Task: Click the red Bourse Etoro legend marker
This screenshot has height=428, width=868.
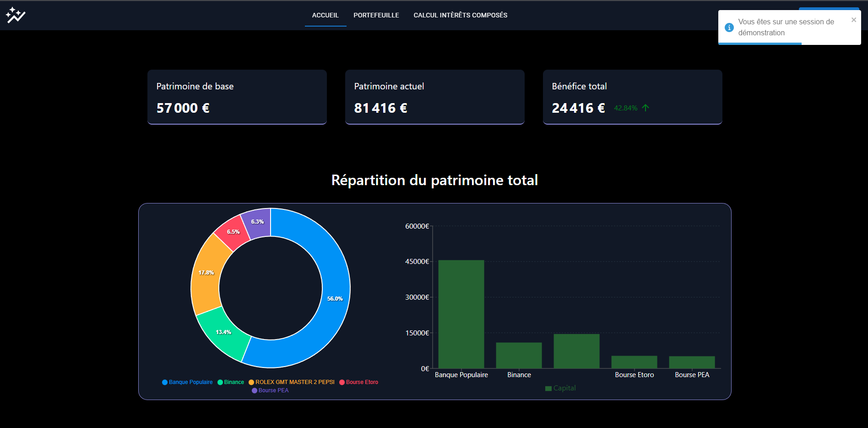Action: 342,382
